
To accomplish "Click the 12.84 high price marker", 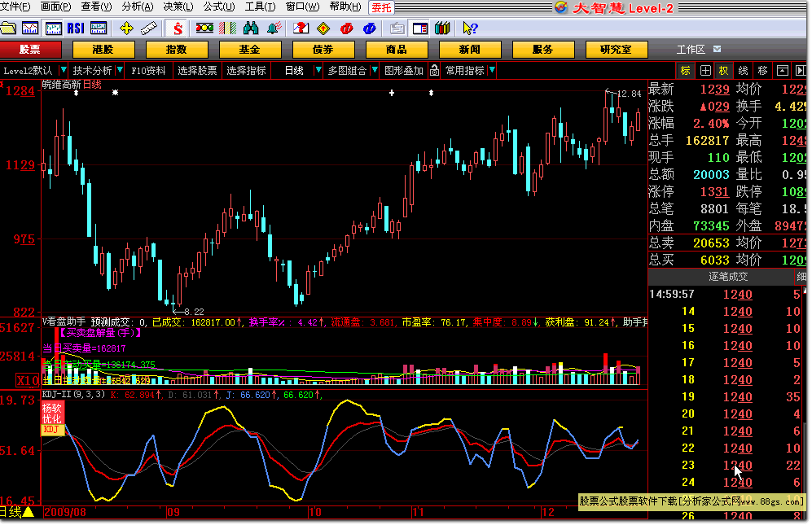I will pos(630,94).
